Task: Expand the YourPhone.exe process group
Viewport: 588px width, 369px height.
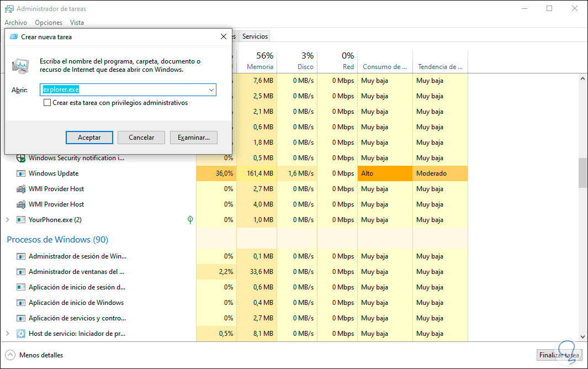Action: tap(8, 220)
